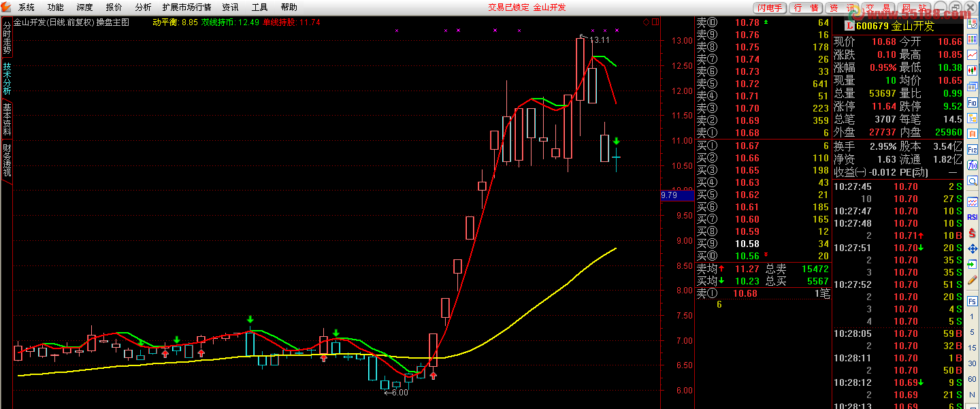Open the 报价 menu
980x409 pixels.
(114, 7)
